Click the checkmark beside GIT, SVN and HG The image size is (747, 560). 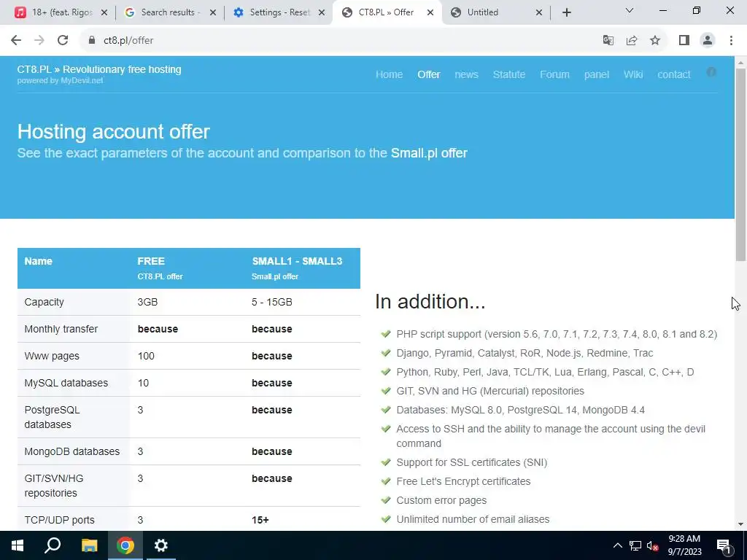(386, 391)
